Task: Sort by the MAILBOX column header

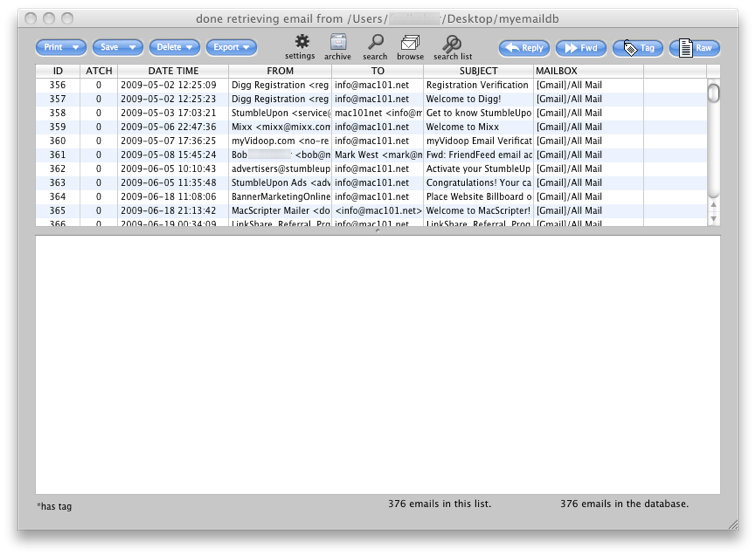Action: (x=588, y=71)
